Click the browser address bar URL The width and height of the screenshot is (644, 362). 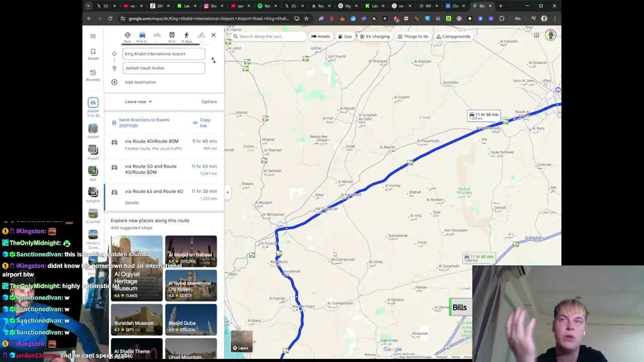click(208, 19)
